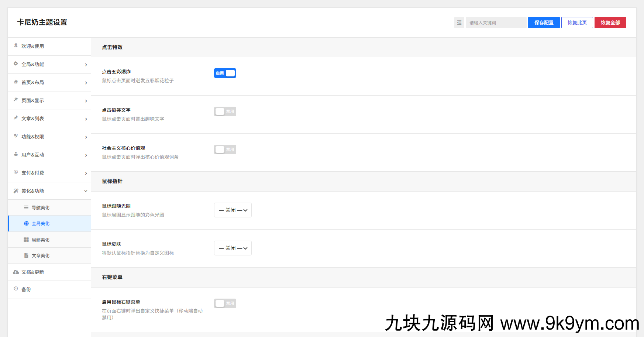Click the pin icon beside 页面&显示
The image size is (644, 337).
click(x=16, y=100)
